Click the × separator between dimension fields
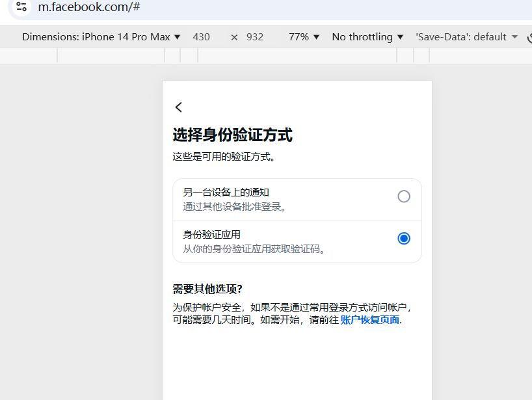 pos(234,37)
